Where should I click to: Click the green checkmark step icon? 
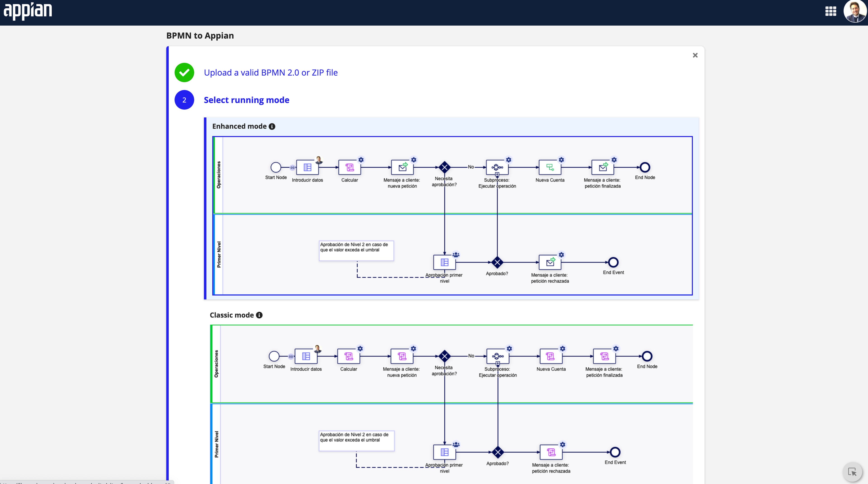point(184,72)
